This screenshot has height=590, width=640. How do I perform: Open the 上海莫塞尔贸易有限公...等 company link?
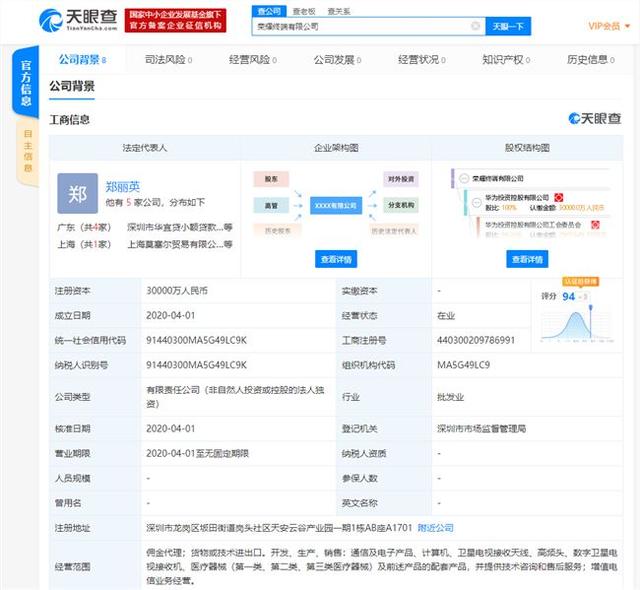pos(180,244)
